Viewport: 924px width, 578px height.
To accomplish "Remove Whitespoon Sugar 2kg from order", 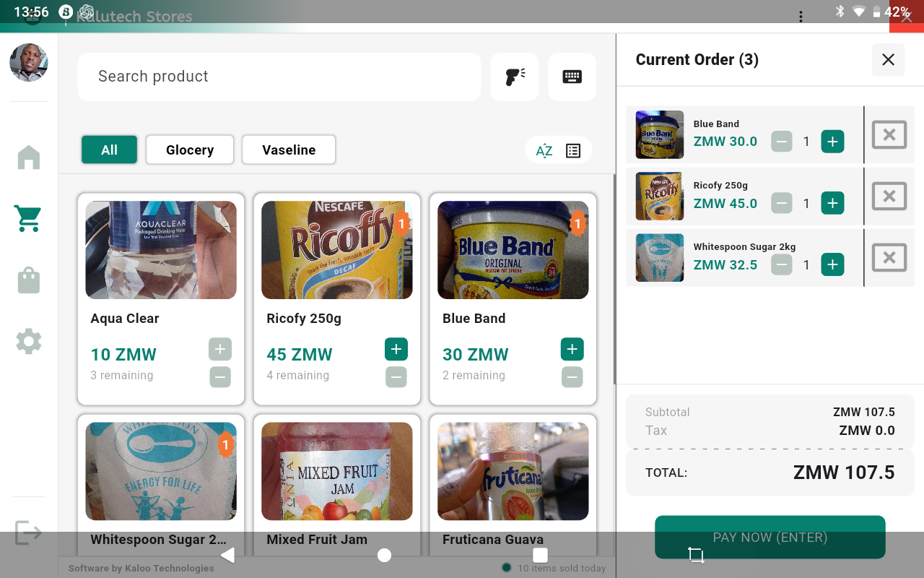I will [889, 257].
